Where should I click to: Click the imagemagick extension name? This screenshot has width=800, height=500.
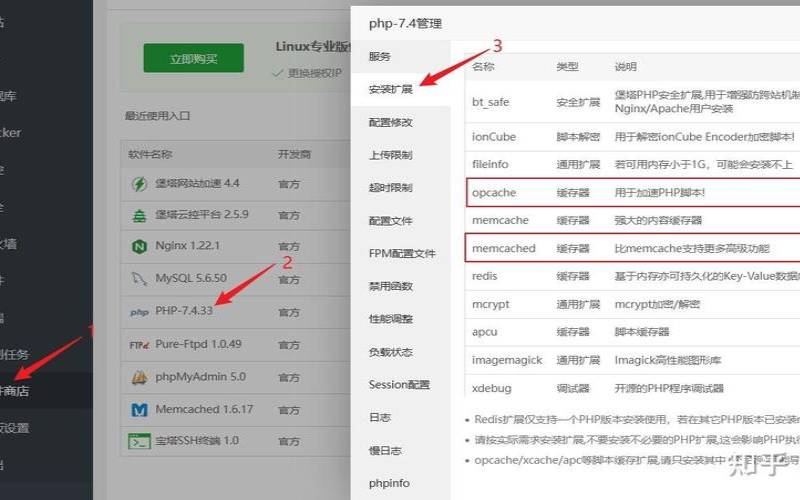(x=507, y=360)
